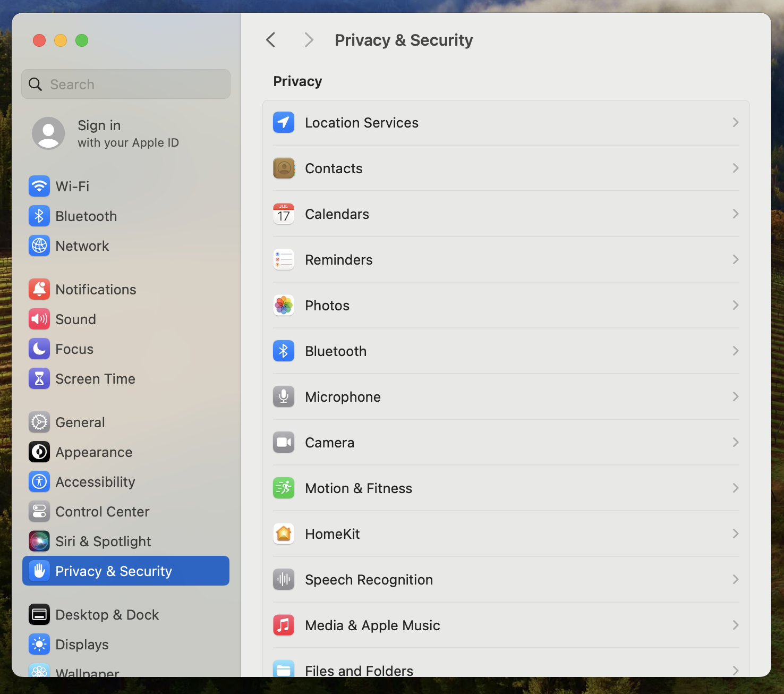
Task: Click the Search field
Action: [x=126, y=84]
